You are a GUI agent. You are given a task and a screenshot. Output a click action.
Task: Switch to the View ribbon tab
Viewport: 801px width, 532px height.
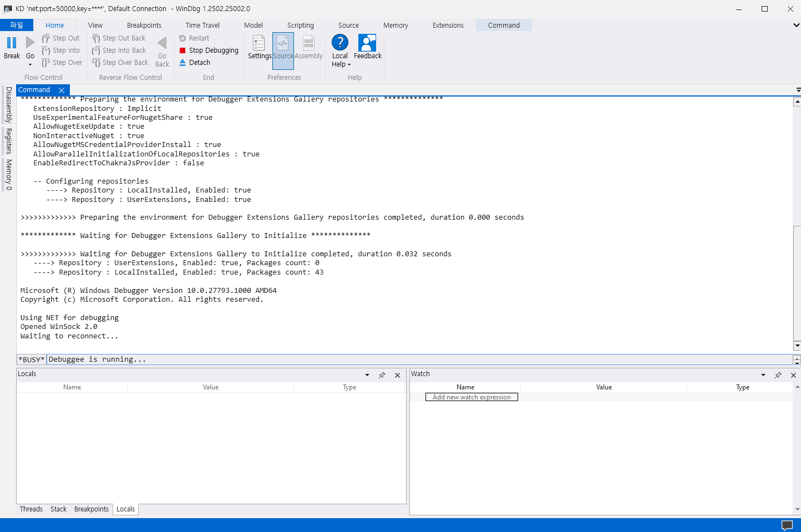pyautogui.click(x=95, y=25)
